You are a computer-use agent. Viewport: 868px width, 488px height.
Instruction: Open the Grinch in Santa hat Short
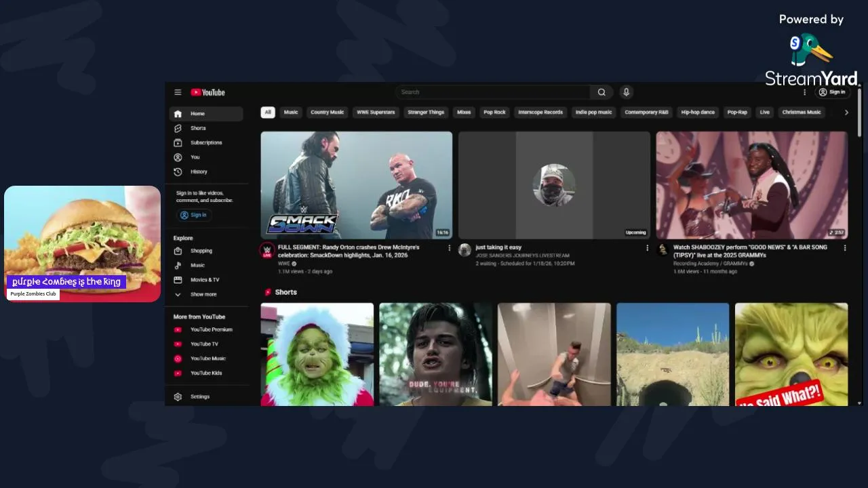pyautogui.click(x=317, y=354)
